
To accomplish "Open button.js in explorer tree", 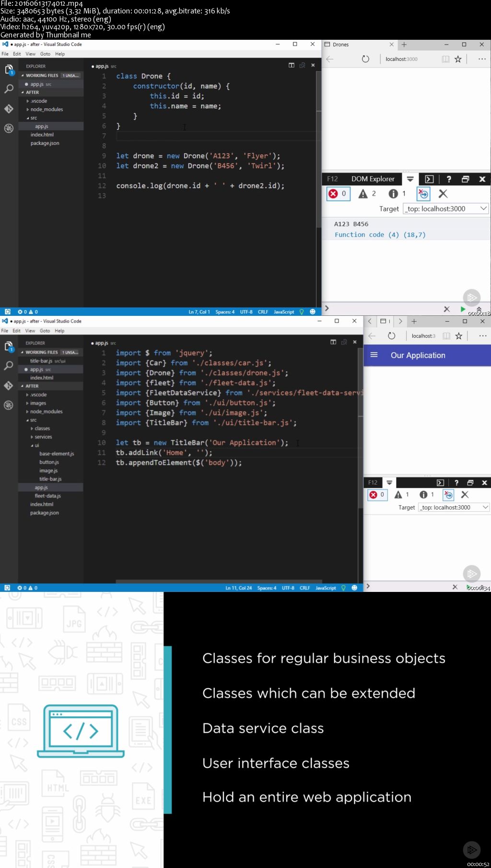I will (49, 462).
